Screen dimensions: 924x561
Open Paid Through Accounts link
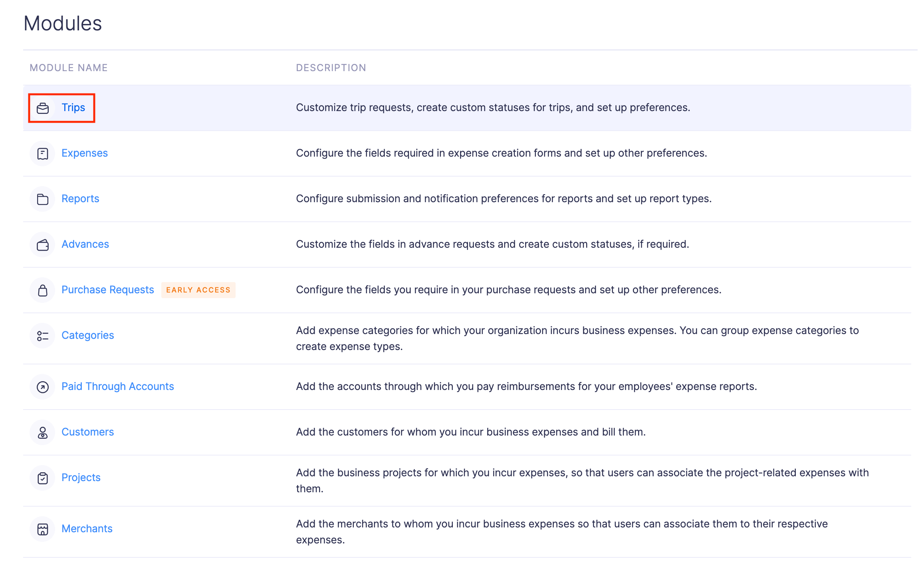point(117,386)
